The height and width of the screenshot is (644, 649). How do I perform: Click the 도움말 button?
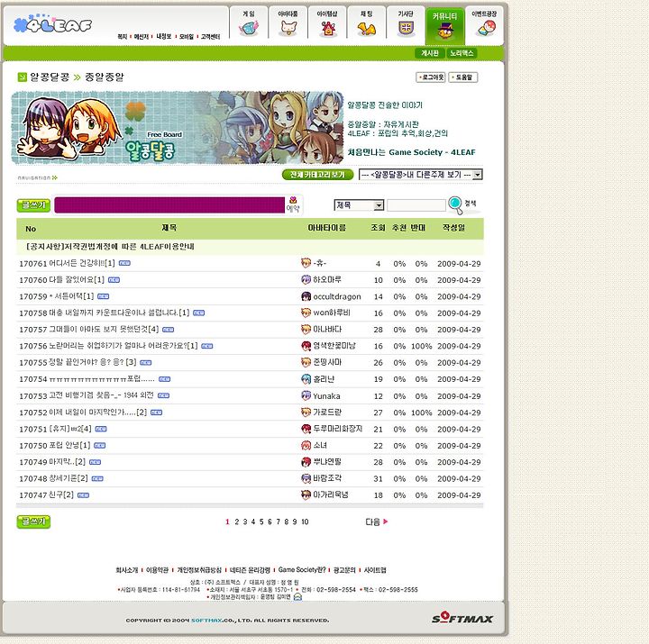click(463, 77)
